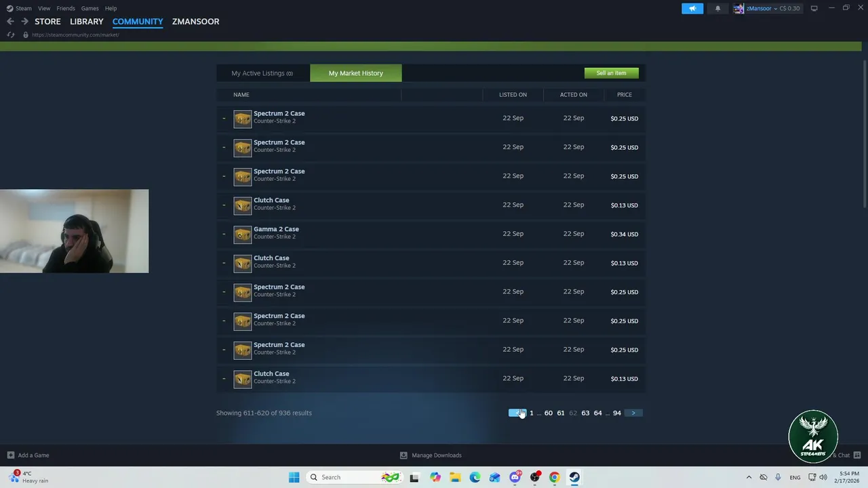This screenshot has width=868, height=488.
Task: Click the Showing 611-620 of 936 results text
Action: (264, 413)
